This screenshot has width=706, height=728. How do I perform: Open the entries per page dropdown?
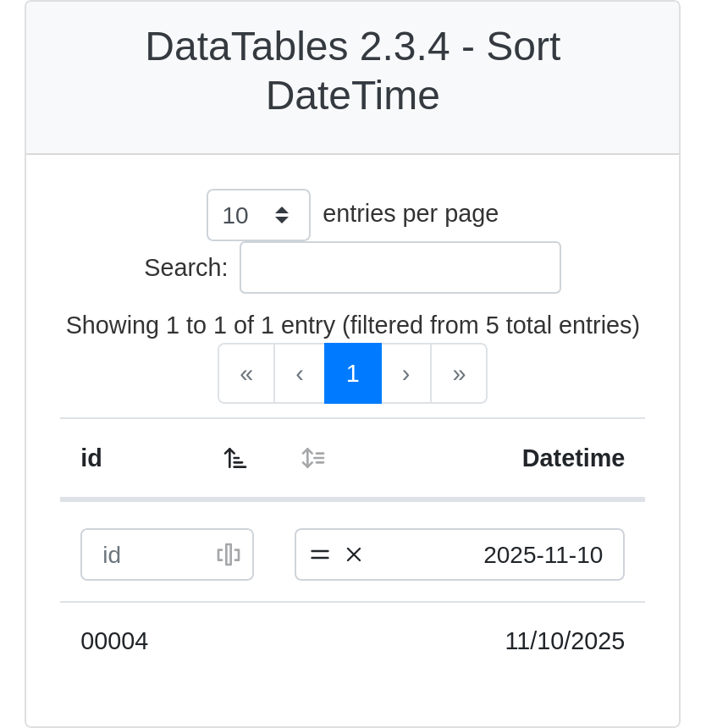pos(258,215)
